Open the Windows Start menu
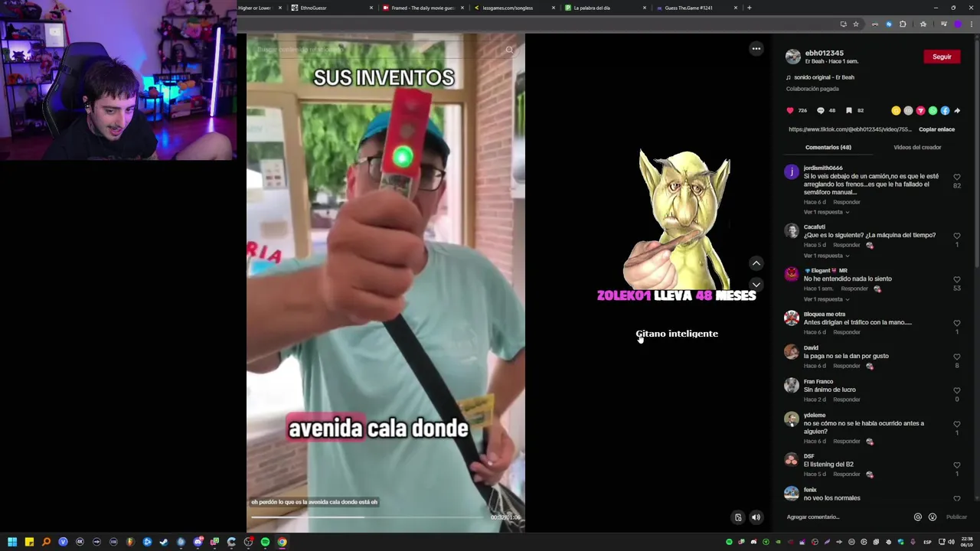Screen dimensions: 980x551 pos(12,542)
